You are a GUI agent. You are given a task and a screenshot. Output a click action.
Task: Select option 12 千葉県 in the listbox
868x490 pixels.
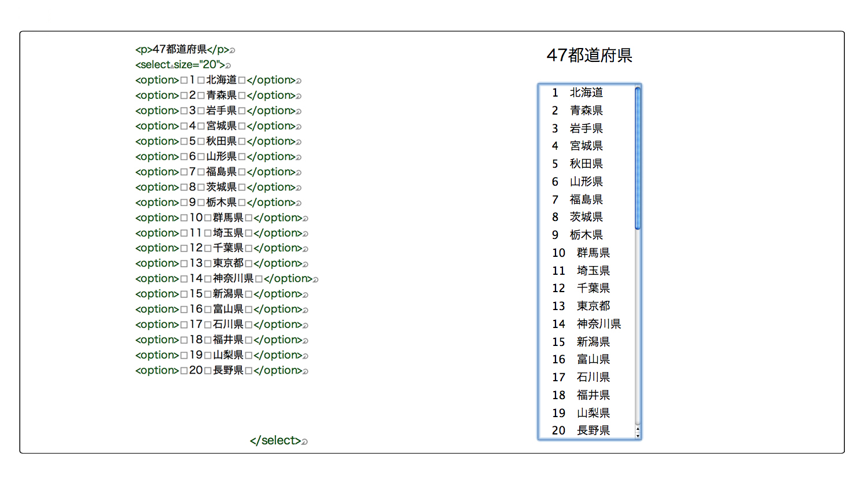[586, 288]
